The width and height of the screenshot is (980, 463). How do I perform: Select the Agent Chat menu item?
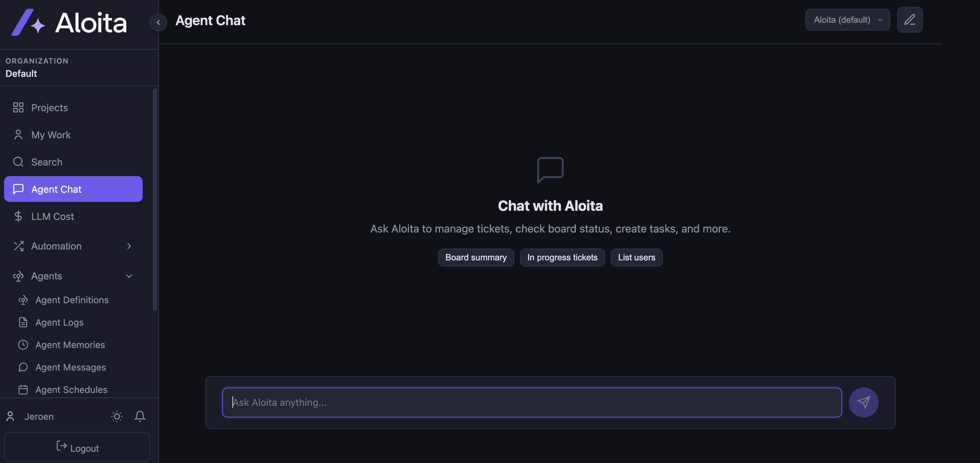click(x=73, y=189)
